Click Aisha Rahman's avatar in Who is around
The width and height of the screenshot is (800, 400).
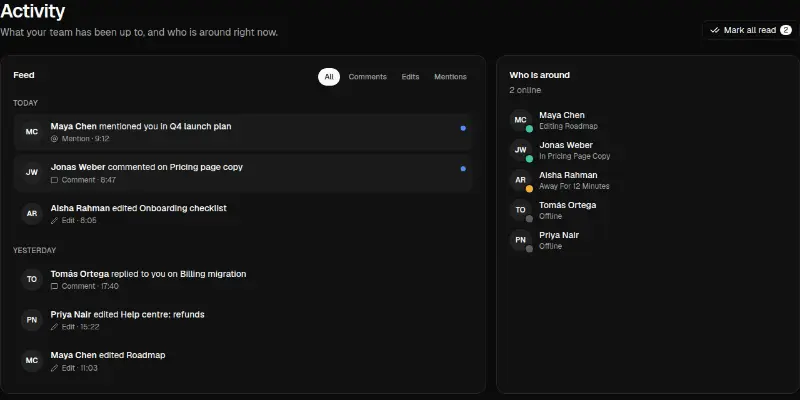tap(520, 181)
